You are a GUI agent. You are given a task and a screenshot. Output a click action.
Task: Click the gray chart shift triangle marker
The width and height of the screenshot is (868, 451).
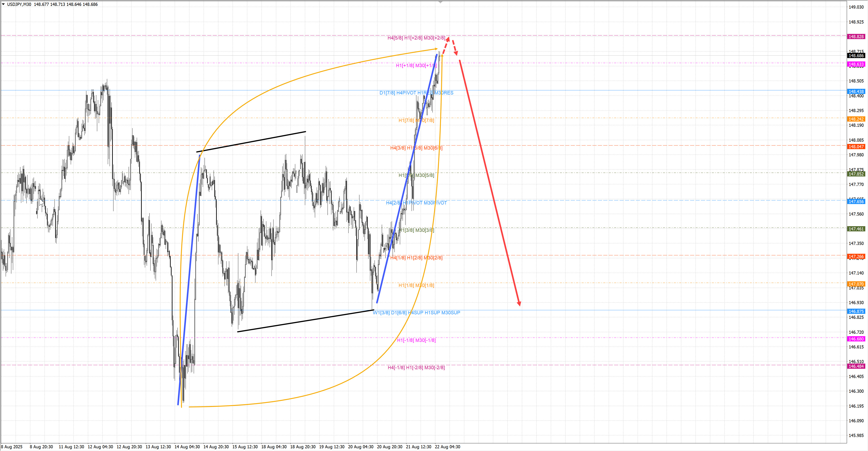coord(440,2)
